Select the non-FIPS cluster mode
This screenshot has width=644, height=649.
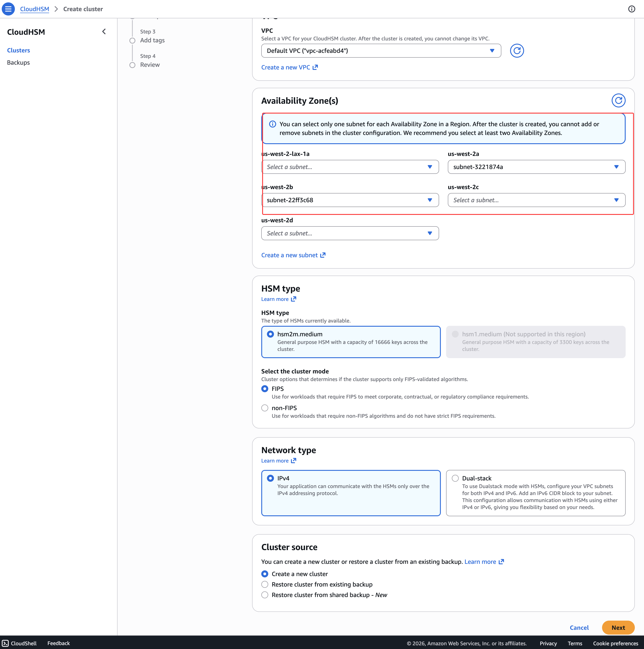click(265, 408)
